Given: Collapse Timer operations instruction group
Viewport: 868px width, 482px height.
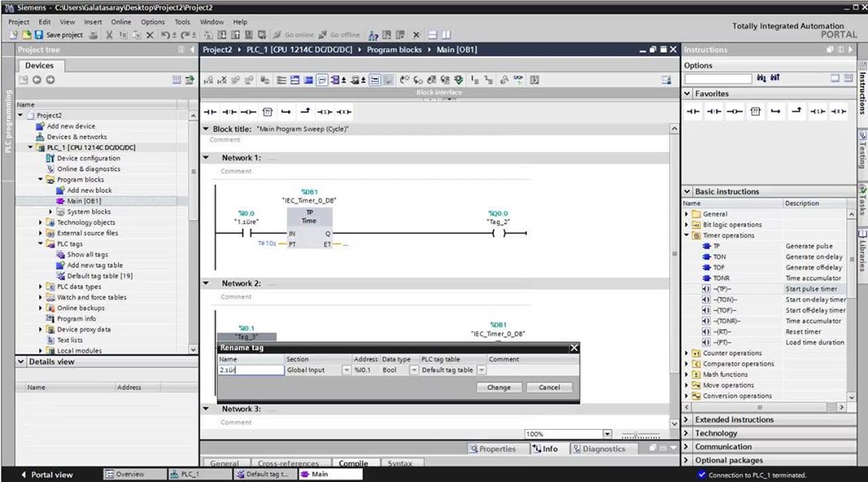Looking at the screenshot, I should tap(687, 235).
